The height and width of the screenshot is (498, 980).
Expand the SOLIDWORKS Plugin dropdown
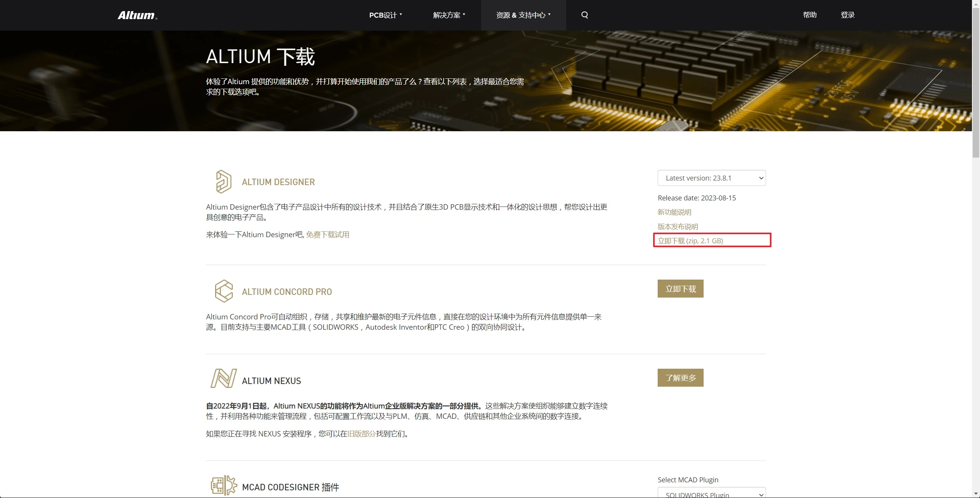712,493
